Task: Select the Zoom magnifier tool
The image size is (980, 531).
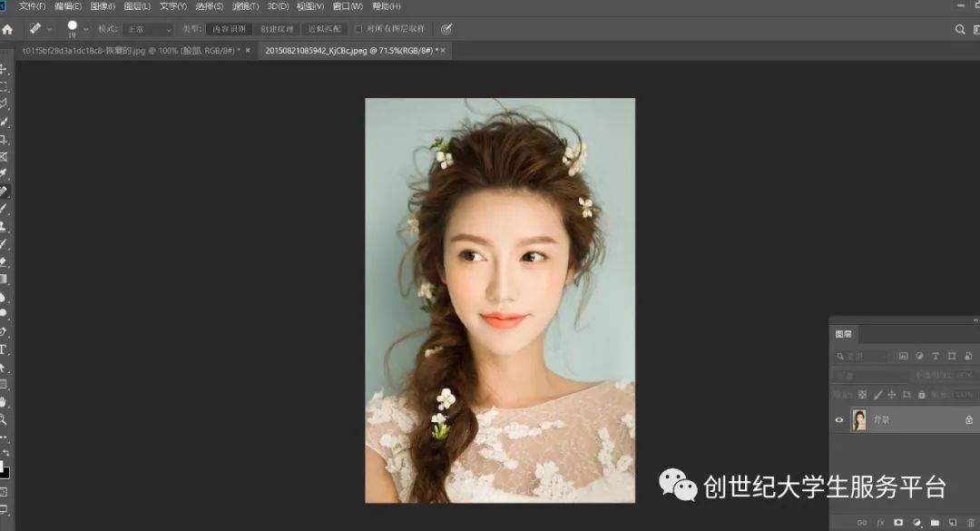Action: click(4, 419)
